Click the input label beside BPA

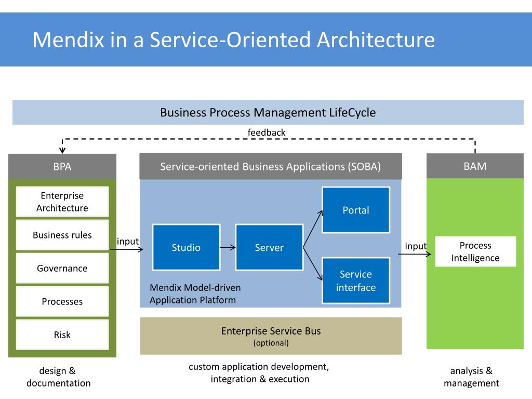coord(128,241)
